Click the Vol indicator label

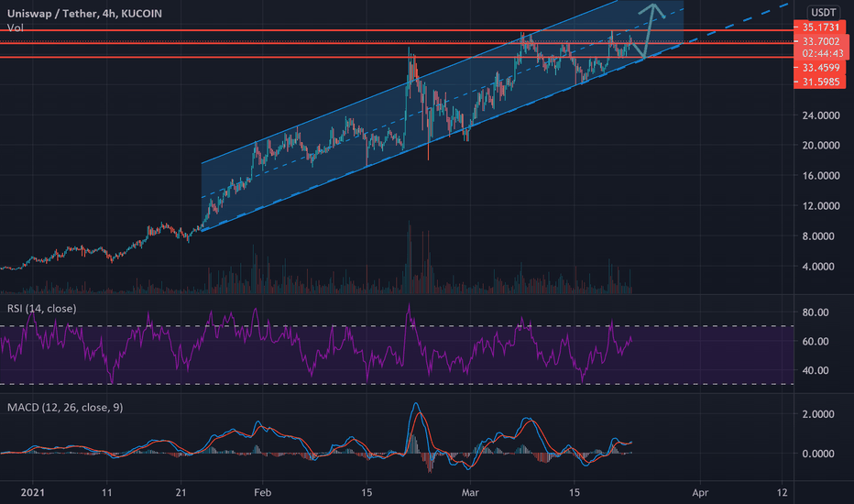[16, 27]
